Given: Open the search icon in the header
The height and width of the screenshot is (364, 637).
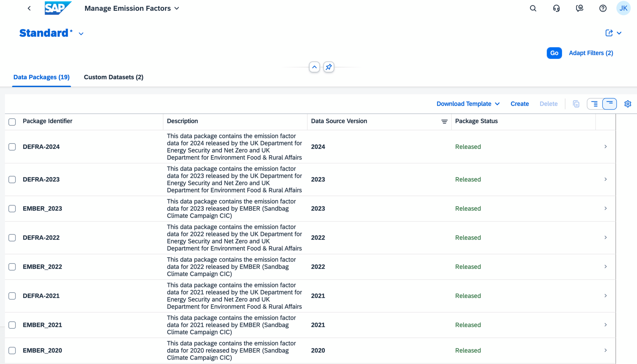Looking at the screenshot, I should point(533,8).
